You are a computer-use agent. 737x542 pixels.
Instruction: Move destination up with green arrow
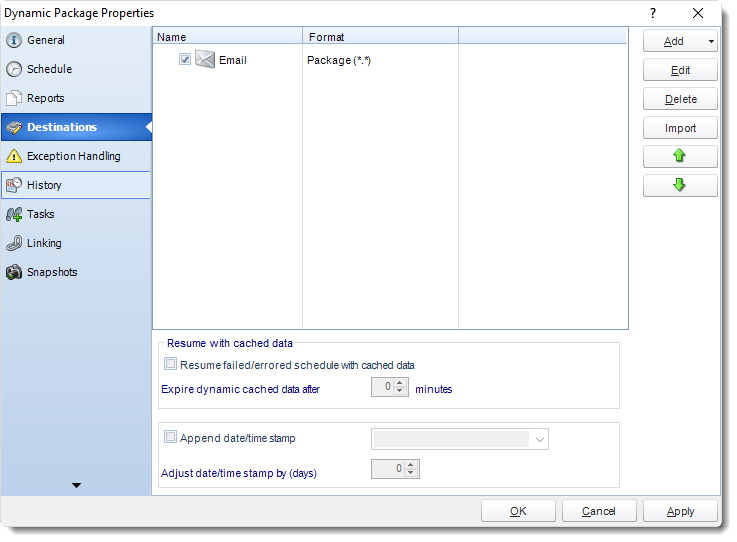tap(680, 156)
